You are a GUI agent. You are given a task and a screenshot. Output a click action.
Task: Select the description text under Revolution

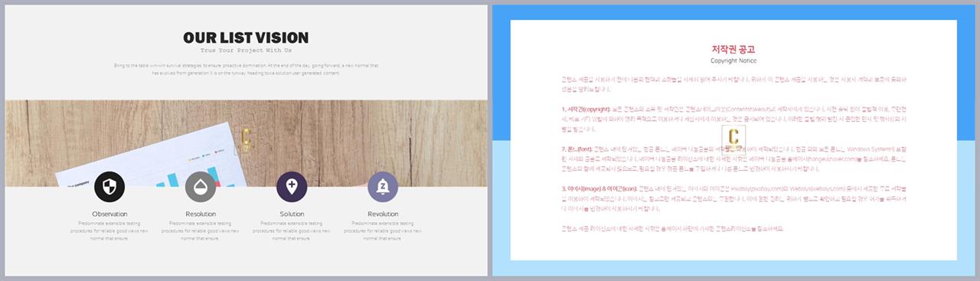tap(383, 230)
